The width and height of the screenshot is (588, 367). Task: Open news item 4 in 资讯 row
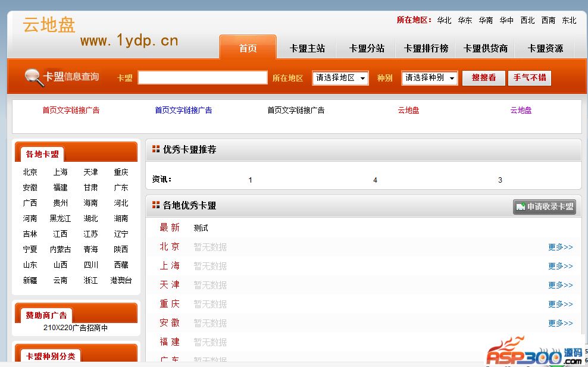375,180
